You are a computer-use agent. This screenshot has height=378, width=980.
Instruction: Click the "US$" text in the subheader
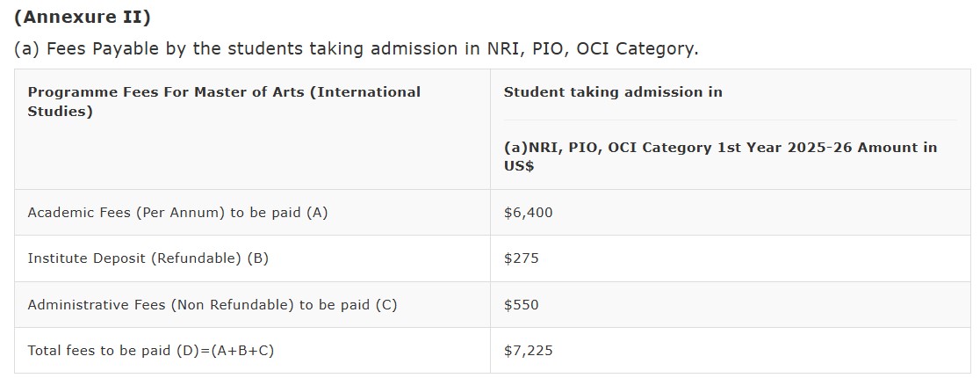point(519,165)
